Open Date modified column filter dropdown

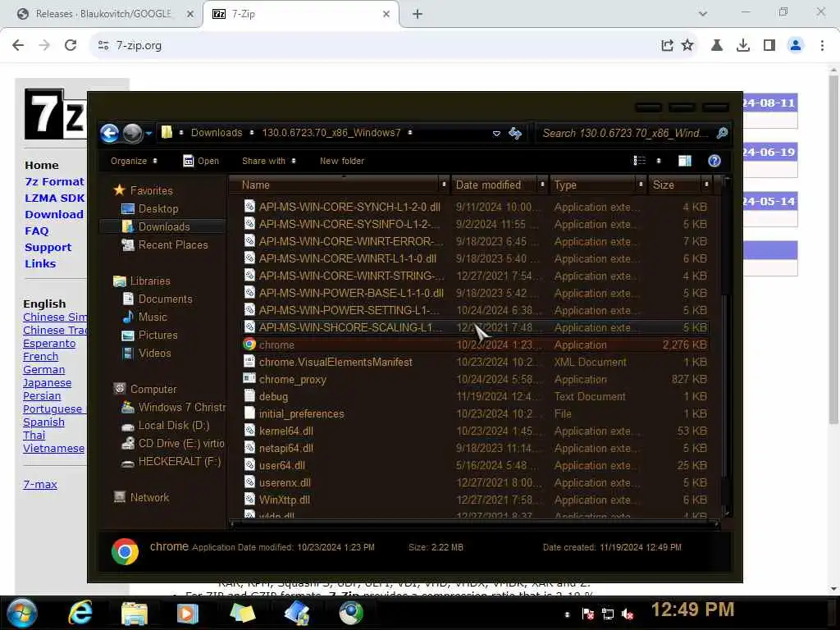point(542,185)
